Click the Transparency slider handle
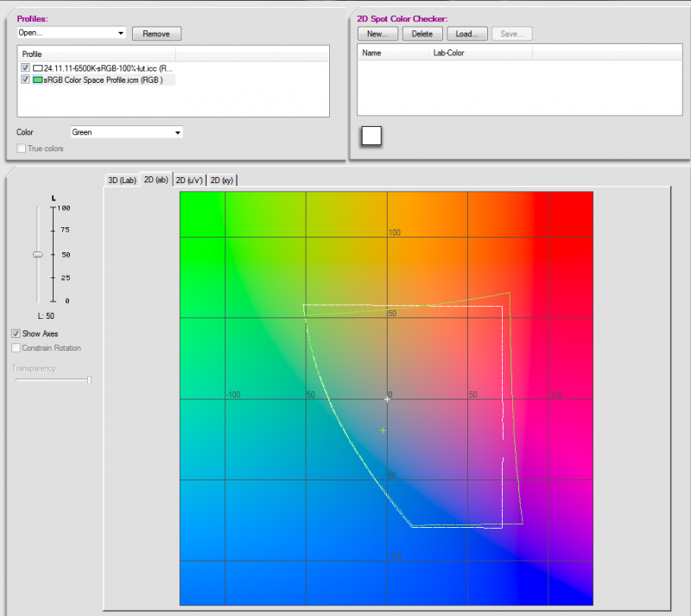 [x=90, y=379]
